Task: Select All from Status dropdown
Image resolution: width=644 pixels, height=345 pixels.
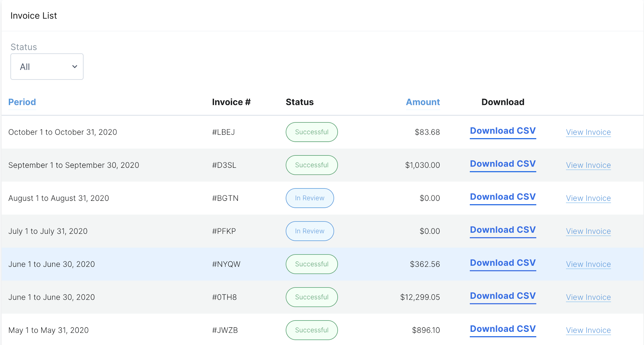Action: [47, 66]
